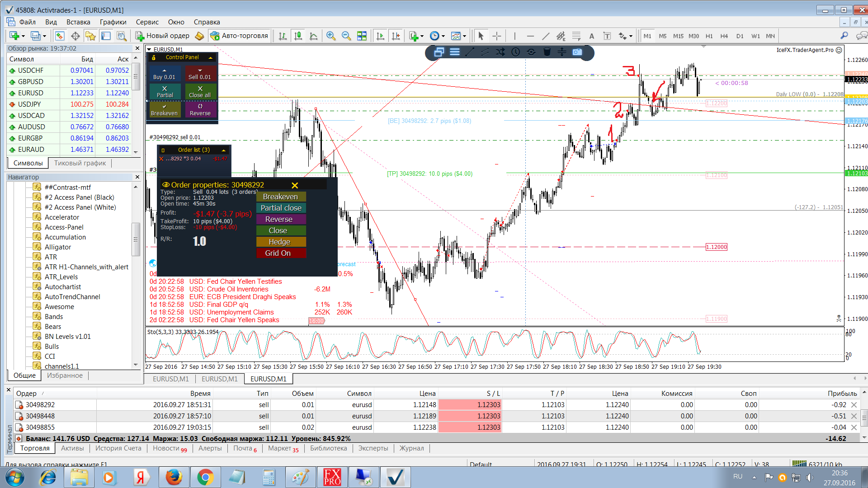Image resolution: width=868 pixels, height=488 pixels.
Task: Switch chart to candlestick mode
Action: [x=298, y=36]
